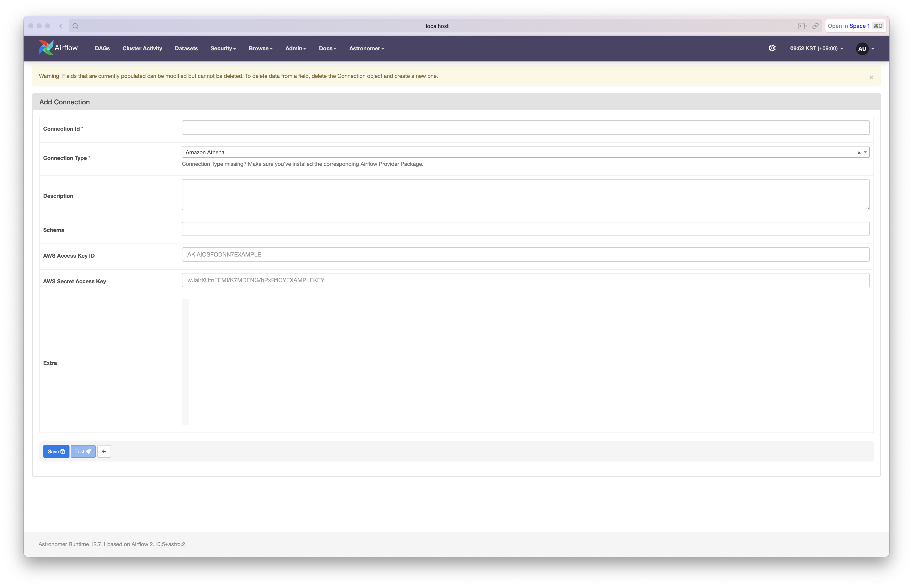Click the Test connection button
Screen dimensions: 913x588
click(83, 451)
